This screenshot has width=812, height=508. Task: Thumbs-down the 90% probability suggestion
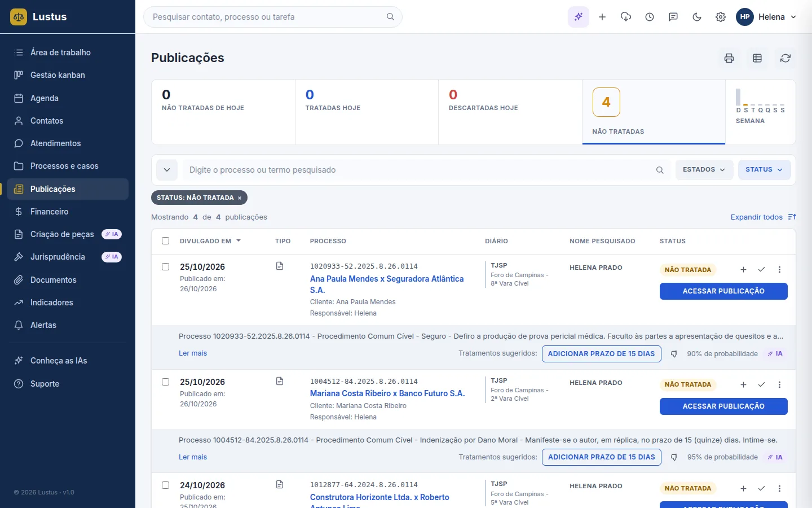674,354
